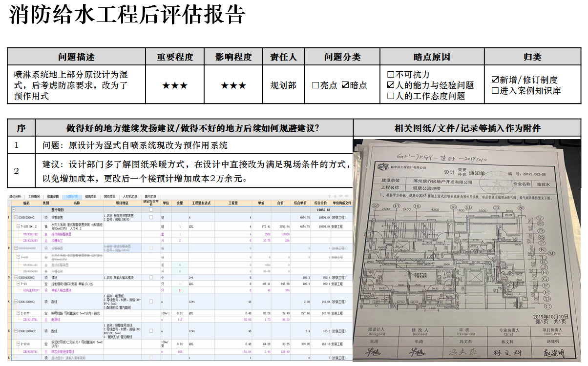Viewport: 588px width, 366px height.
Task: Tick lock-price checkbox for 030411004001 row
Action: pos(151,301)
